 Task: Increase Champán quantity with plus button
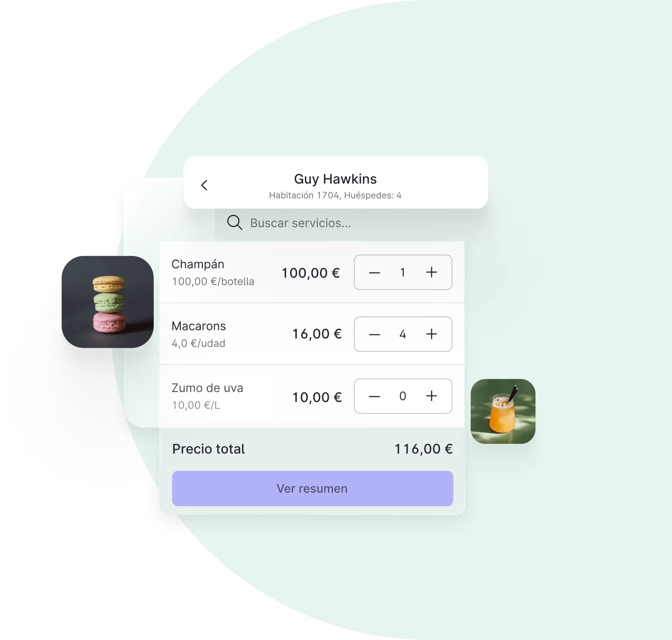point(433,272)
